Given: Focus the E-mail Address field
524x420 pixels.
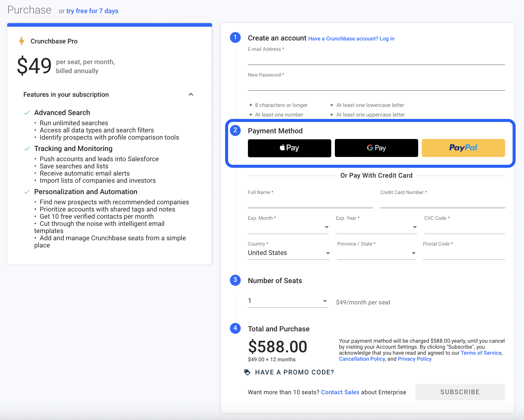Looking at the screenshot, I should [x=377, y=59].
